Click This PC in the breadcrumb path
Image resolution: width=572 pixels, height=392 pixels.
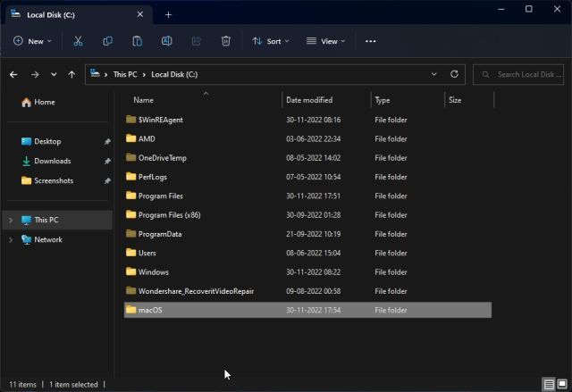pyautogui.click(x=125, y=75)
